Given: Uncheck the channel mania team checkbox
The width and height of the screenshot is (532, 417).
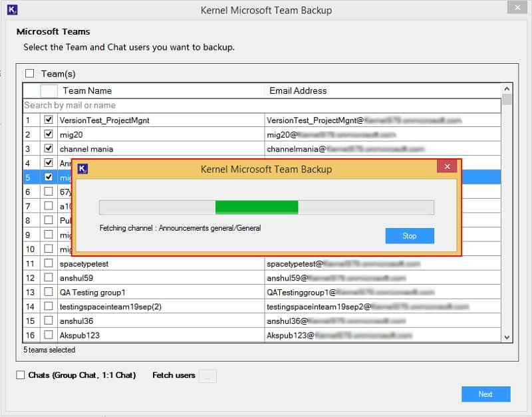Looking at the screenshot, I should 49,148.
